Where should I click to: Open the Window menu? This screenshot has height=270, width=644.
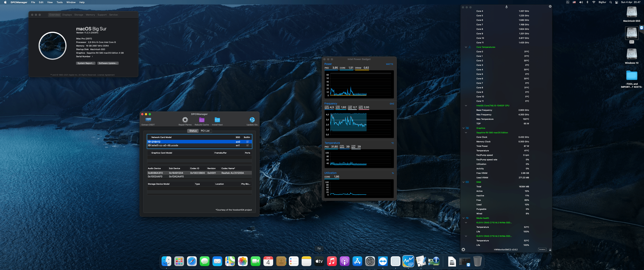pyautogui.click(x=71, y=2)
